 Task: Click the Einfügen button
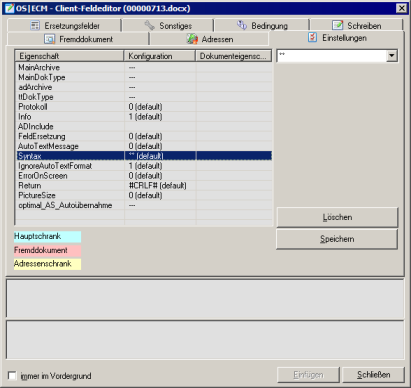tap(308, 375)
